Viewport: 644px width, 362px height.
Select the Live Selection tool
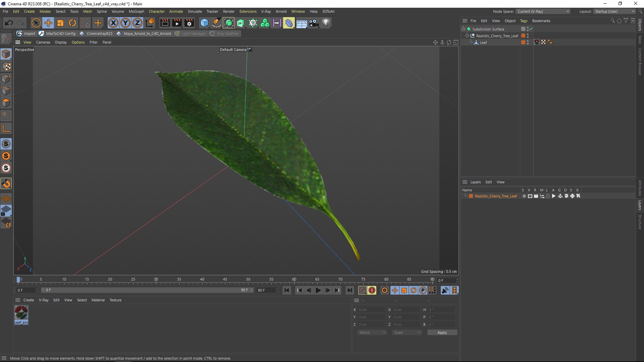click(36, 23)
